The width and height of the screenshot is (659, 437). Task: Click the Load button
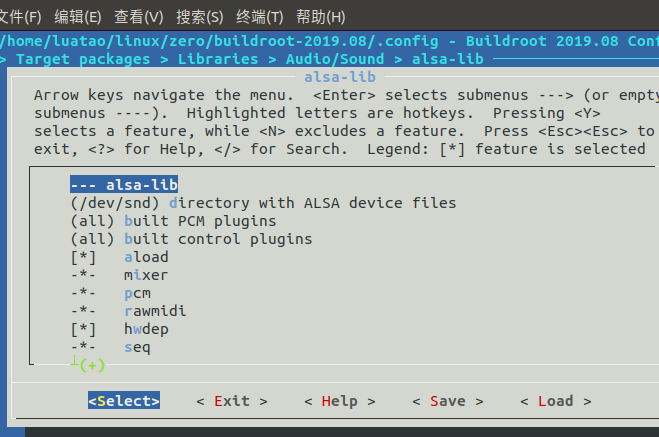(x=555, y=401)
